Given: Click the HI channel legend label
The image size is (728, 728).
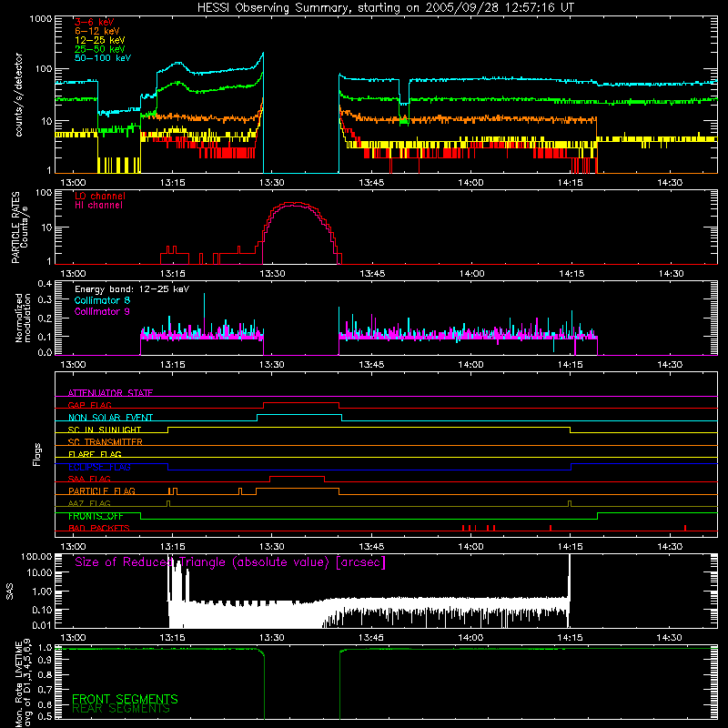Looking at the screenshot, I should pyautogui.click(x=98, y=206).
